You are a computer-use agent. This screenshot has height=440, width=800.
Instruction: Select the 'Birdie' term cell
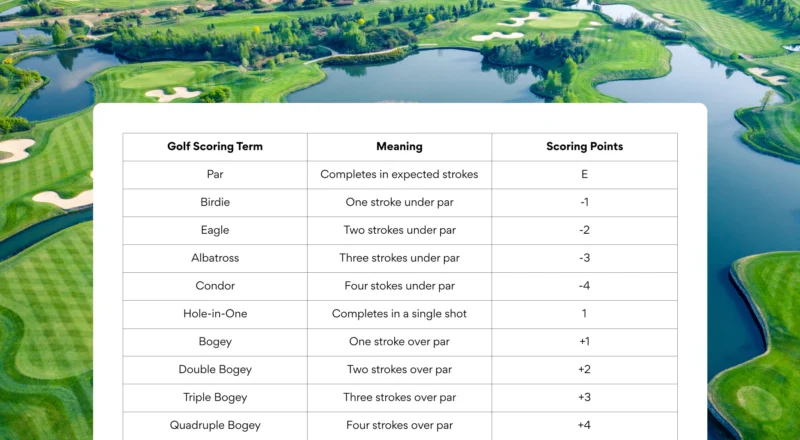pos(215,202)
